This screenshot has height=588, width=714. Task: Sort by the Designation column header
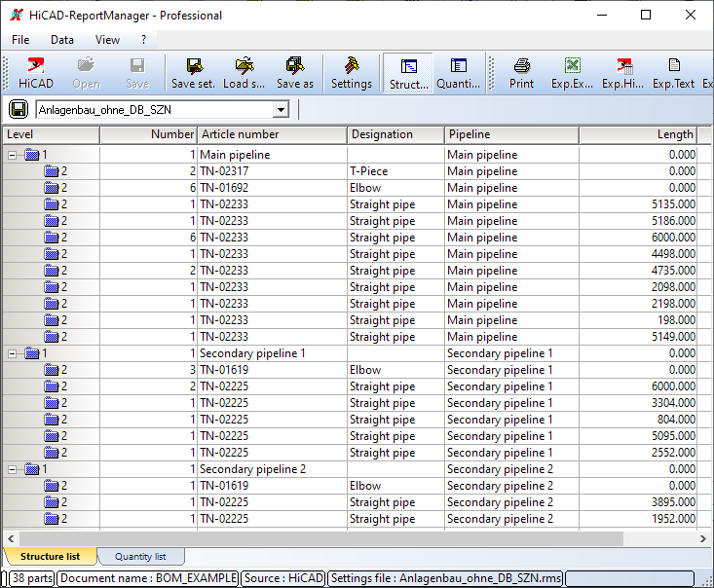[x=396, y=134]
